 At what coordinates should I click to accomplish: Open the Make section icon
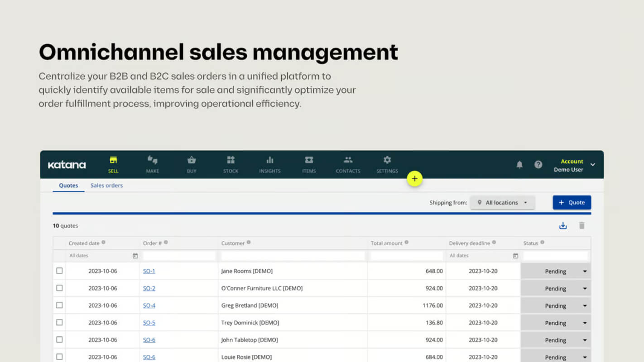coord(153,160)
